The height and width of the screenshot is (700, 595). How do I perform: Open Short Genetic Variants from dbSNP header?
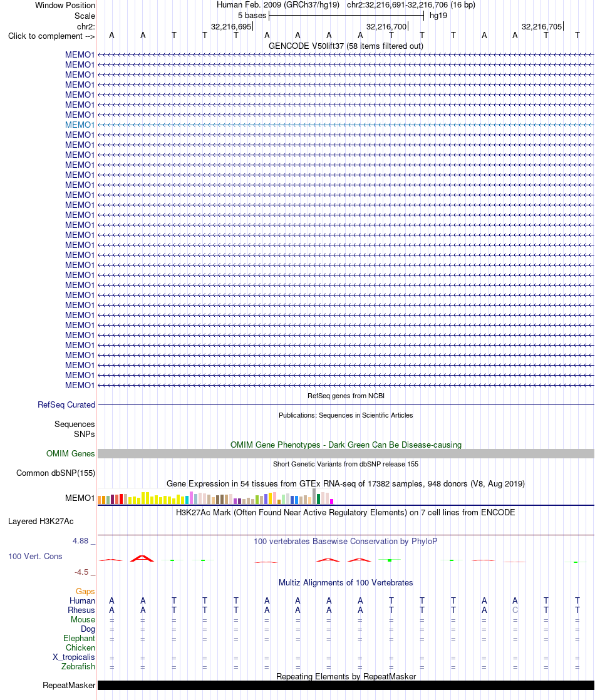point(346,465)
